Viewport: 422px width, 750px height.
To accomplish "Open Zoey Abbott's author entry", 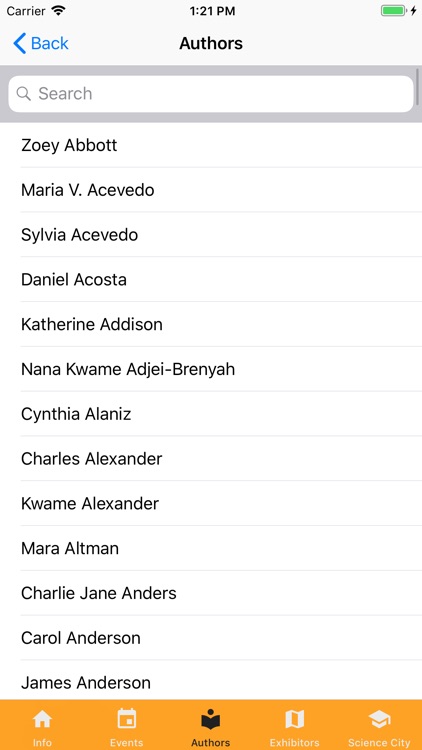I will [x=211, y=145].
